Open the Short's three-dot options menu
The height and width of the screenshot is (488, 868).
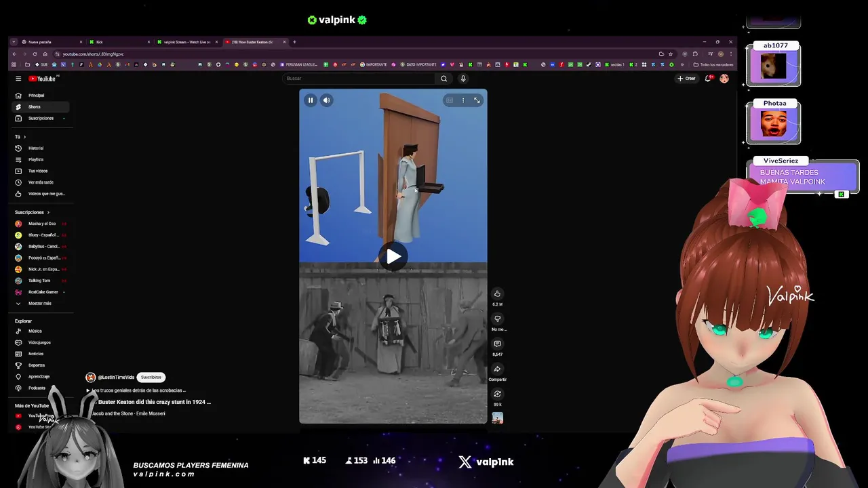[x=463, y=100]
